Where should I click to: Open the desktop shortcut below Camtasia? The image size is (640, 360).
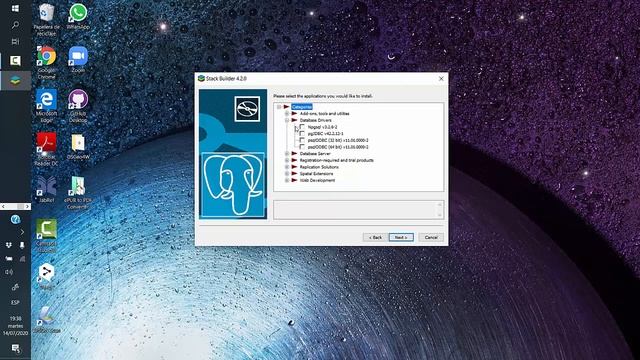[x=47, y=277]
